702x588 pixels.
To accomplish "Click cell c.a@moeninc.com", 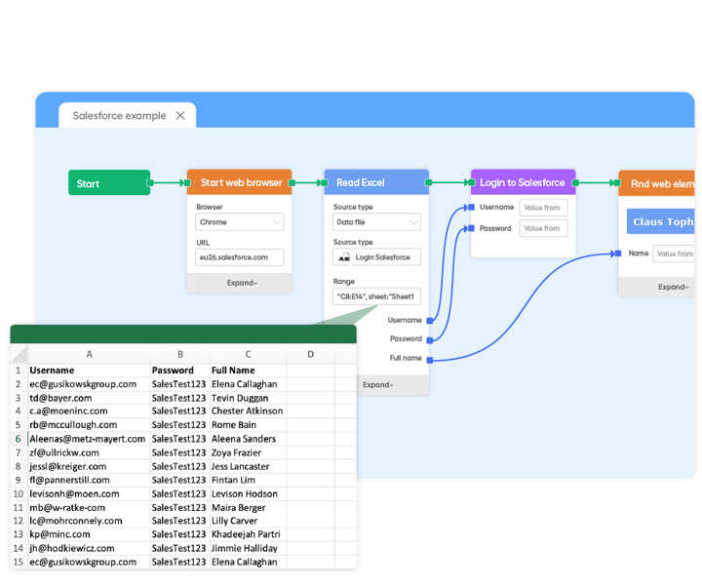I will pos(89,412).
